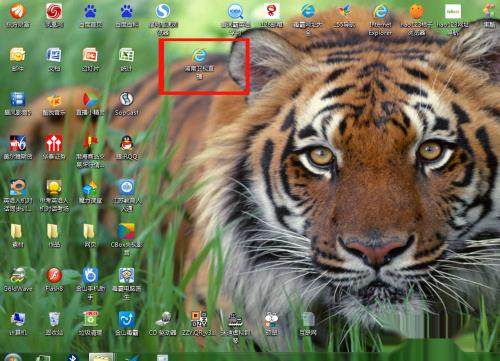
Task: Open the Duba computer doctor icon
Action: (x=126, y=275)
